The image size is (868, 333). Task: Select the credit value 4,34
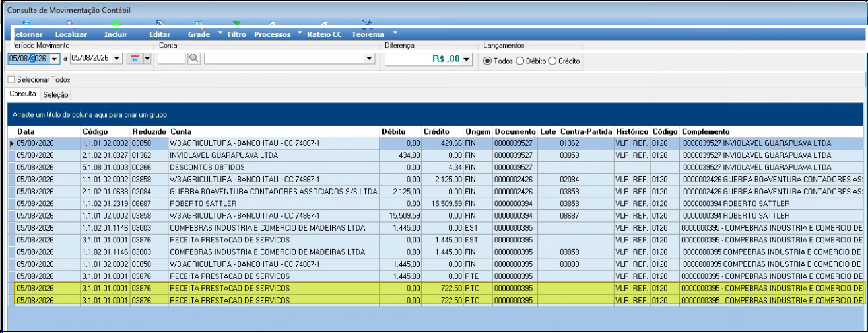[x=442, y=167]
